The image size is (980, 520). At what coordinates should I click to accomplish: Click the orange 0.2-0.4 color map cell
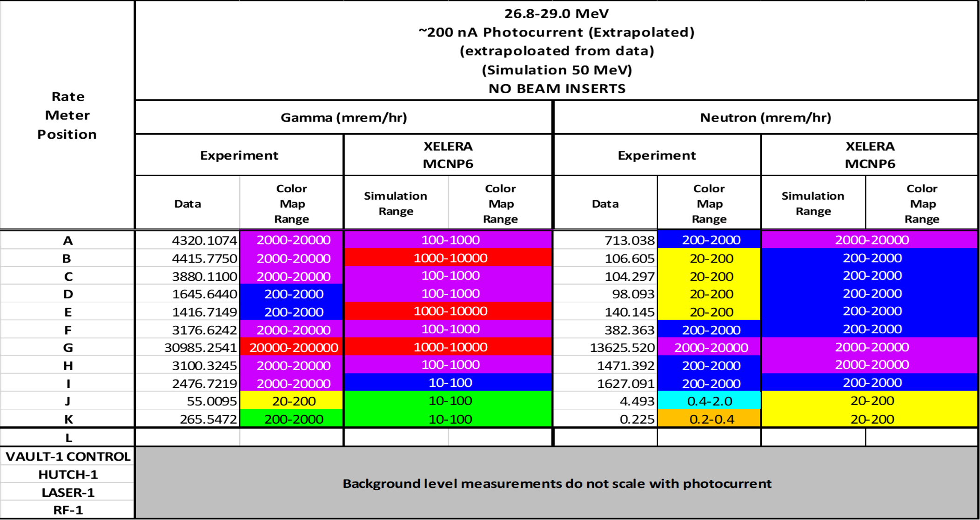[709, 419]
